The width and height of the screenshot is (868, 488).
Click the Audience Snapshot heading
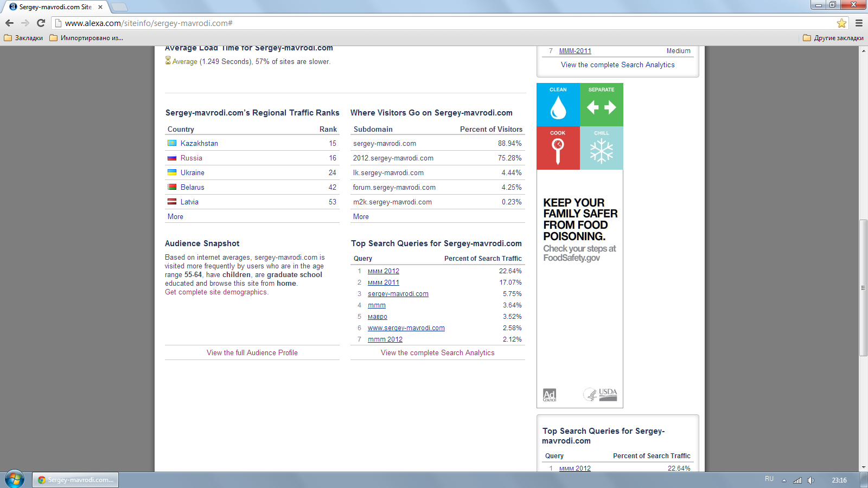click(x=202, y=243)
